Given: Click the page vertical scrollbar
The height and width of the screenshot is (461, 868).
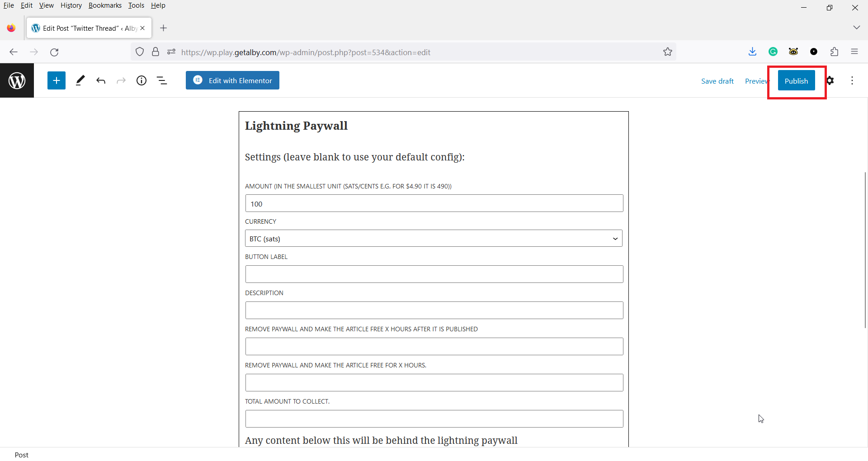Looking at the screenshot, I should pos(865,249).
